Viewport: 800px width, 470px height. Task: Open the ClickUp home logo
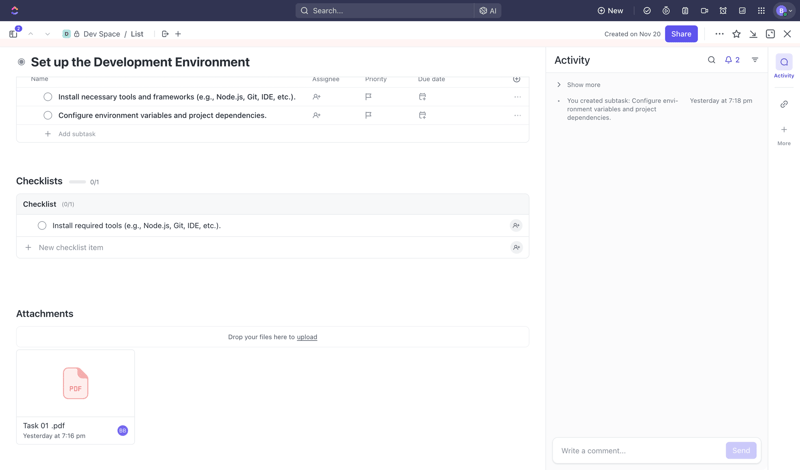[x=14, y=10]
